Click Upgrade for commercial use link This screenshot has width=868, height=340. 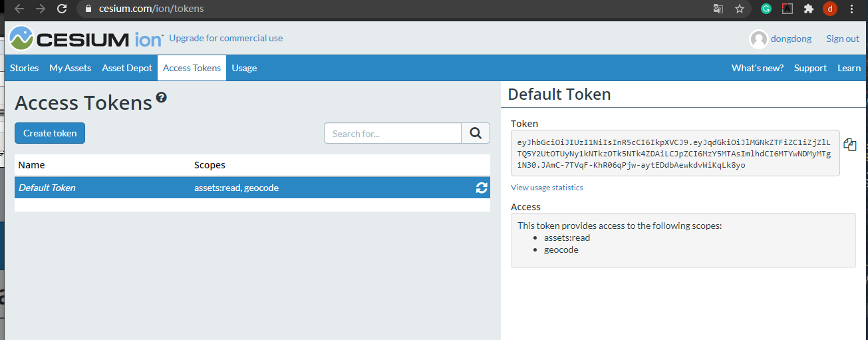226,38
